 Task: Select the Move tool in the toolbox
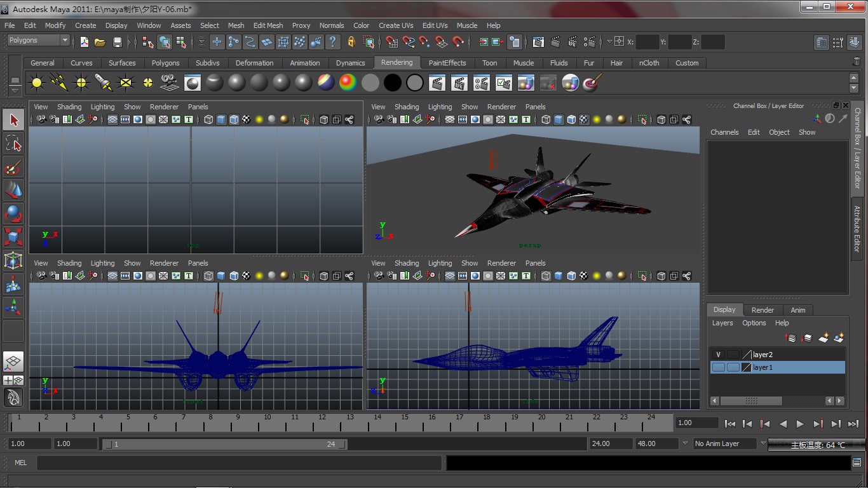pos(13,190)
